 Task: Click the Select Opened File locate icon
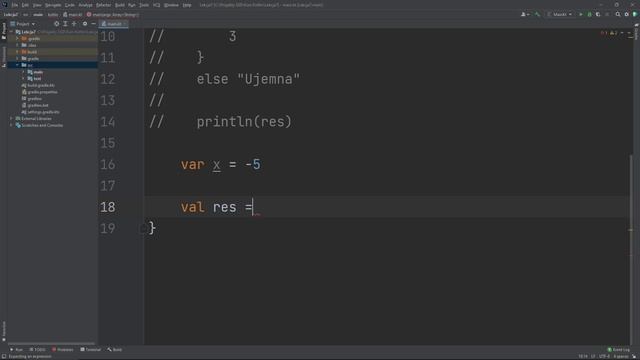coord(56,24)
